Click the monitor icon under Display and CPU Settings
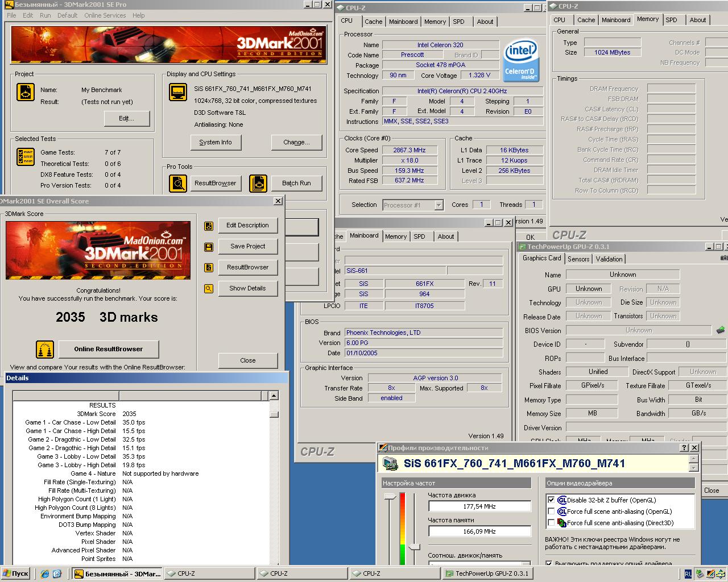 click(x=178, y=92)
